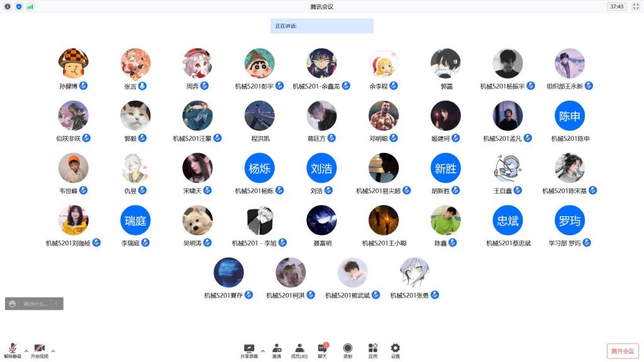The image size is (644, 362).
Task: Start recording with the 录制 icon
Action: point(348,348)
